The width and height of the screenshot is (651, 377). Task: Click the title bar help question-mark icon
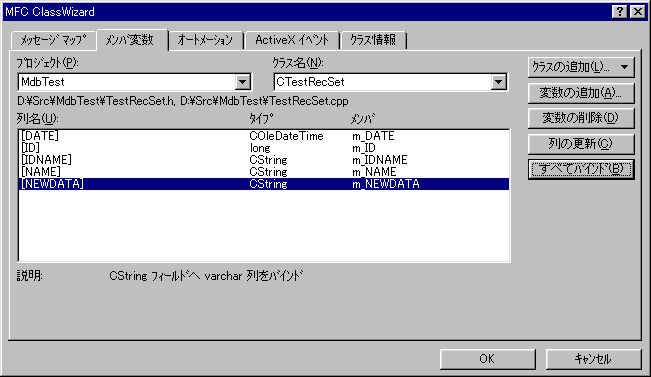coord(619,12)
